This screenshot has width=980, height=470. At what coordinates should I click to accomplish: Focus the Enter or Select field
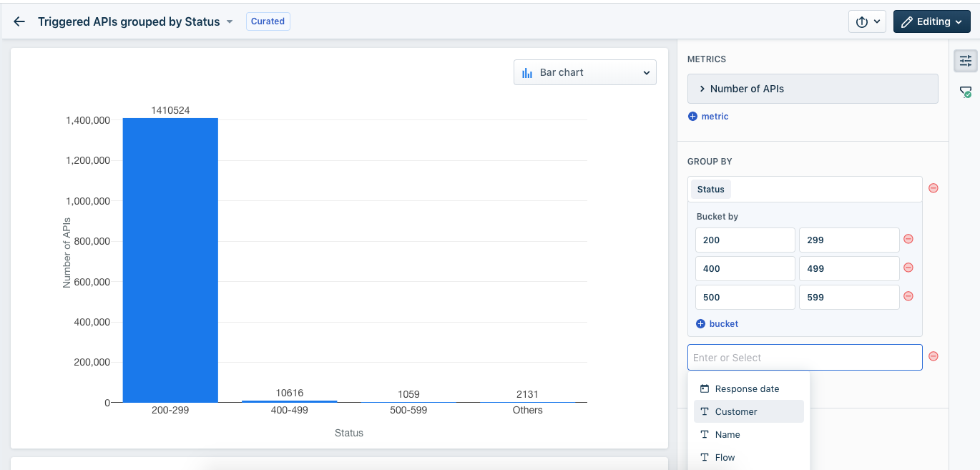click(805, 358)
